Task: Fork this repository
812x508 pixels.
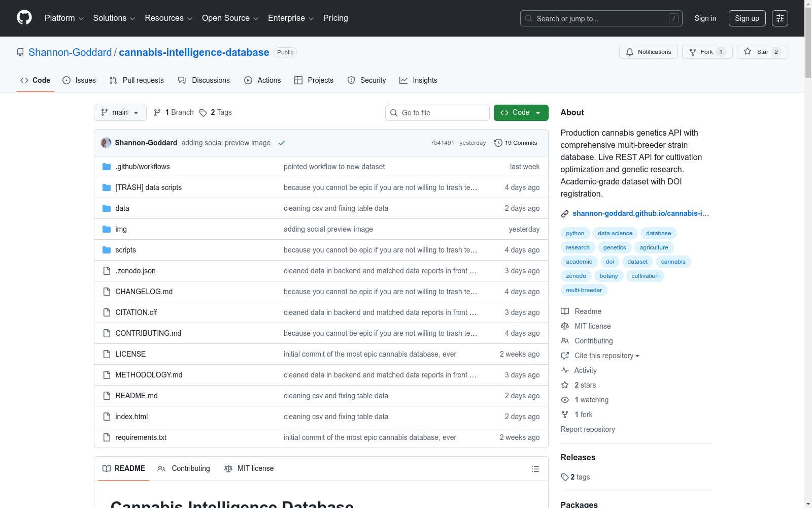Action: (x=707, y=52)
